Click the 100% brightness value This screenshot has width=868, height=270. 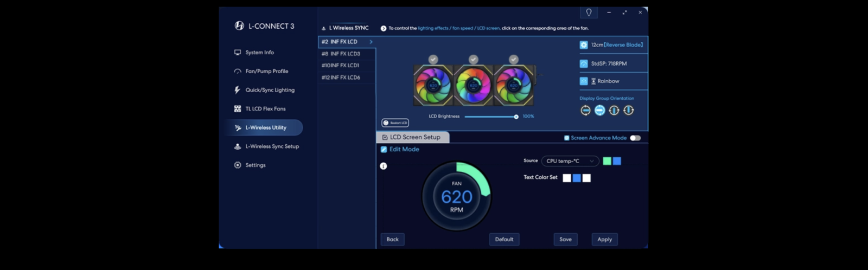(x=528, y=117)
